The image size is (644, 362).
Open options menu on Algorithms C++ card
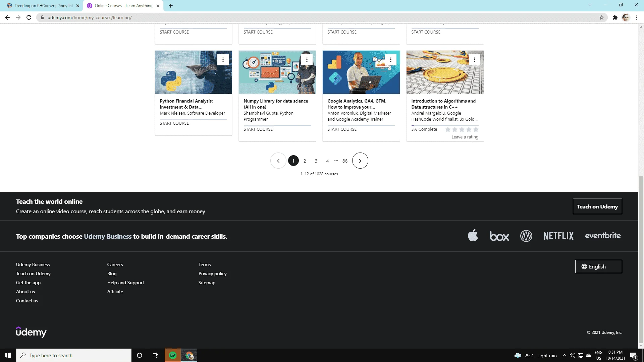[x=475, y=60]
